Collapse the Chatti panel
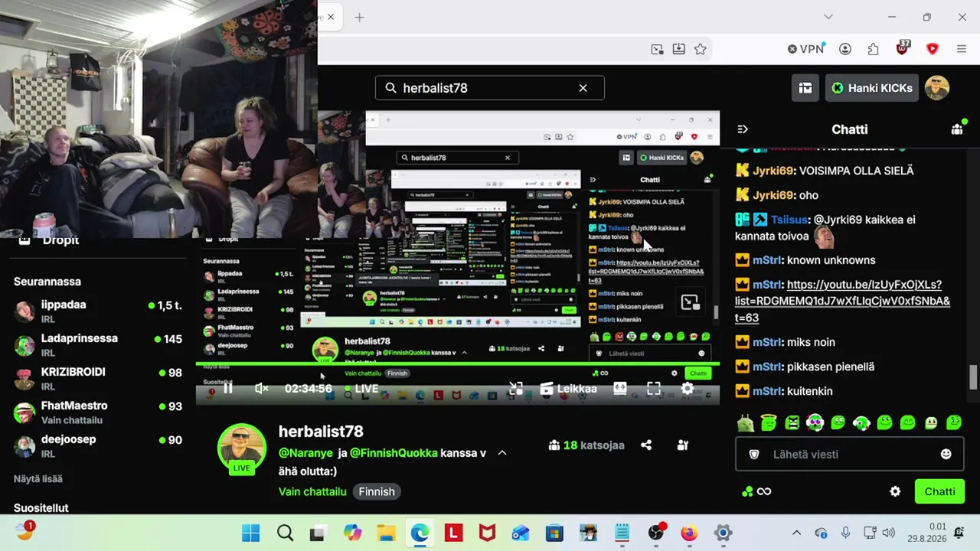The width and height of the screenshot is (980, 551). point(742,129)
